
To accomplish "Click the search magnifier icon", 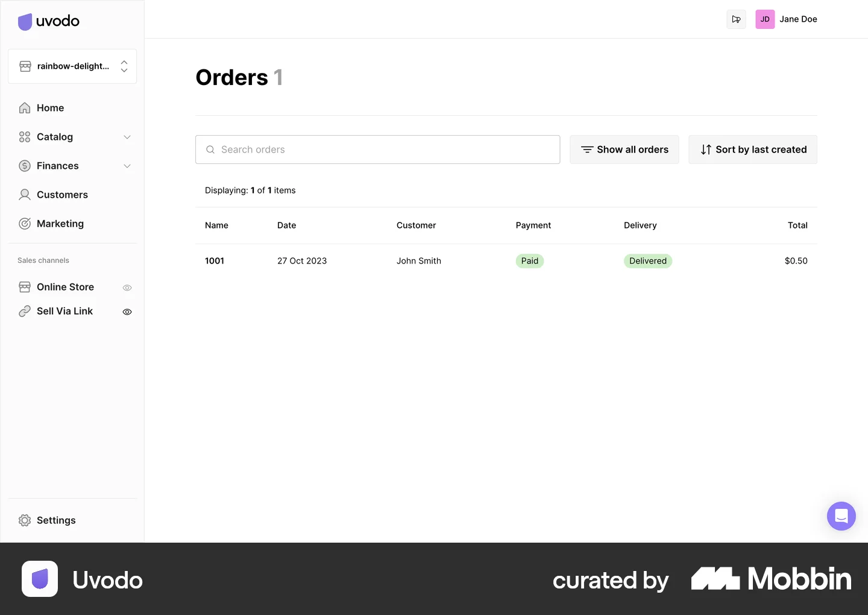I will tap(210, 150).
